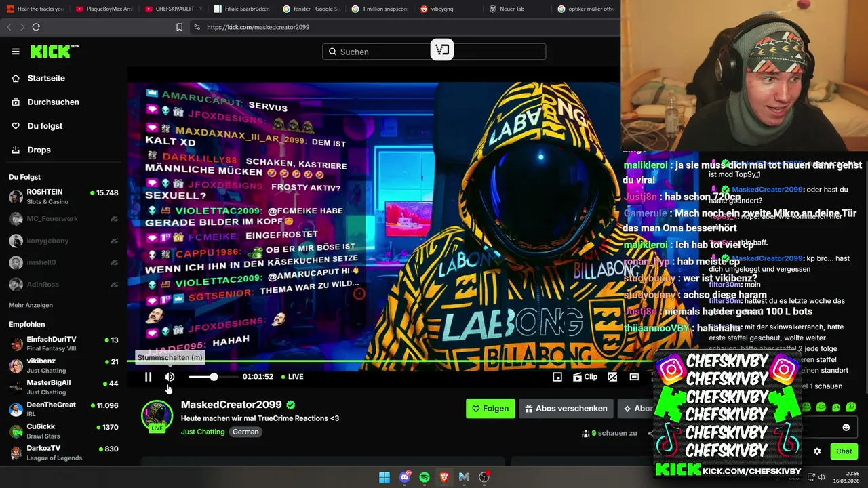Toggle theater mode in the player
Screen dimensions: 868x488
(612, 377)
